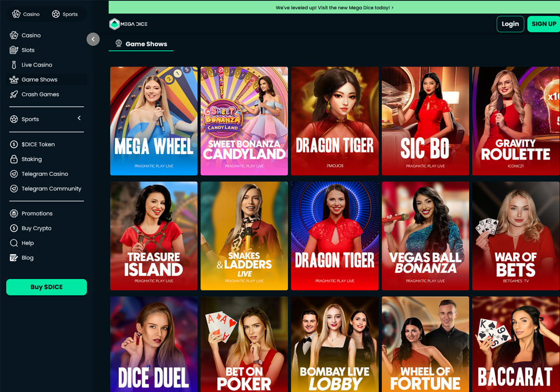Open Help via its magnifier icon
Image resolution: width=560 pixels, height=392 pixels.
click(x=14, y=243)
